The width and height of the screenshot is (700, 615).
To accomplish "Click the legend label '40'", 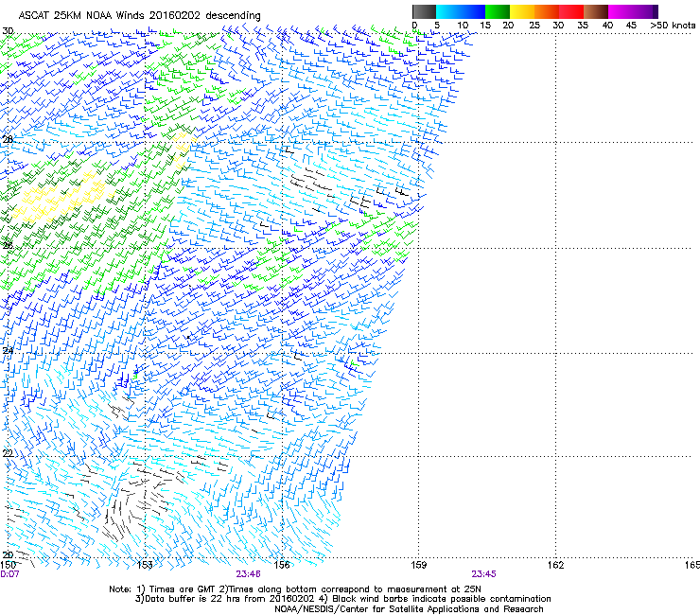I will pos(607,26).
